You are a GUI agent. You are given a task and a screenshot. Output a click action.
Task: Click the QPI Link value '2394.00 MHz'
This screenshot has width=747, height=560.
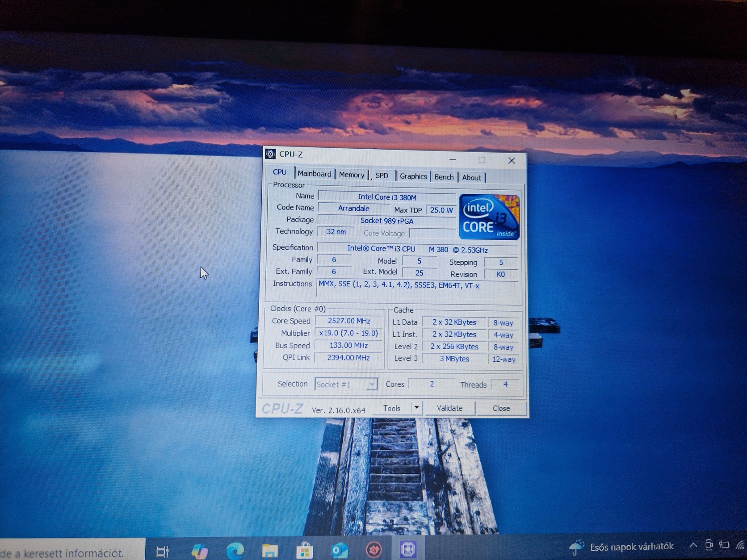coord(348,358)
